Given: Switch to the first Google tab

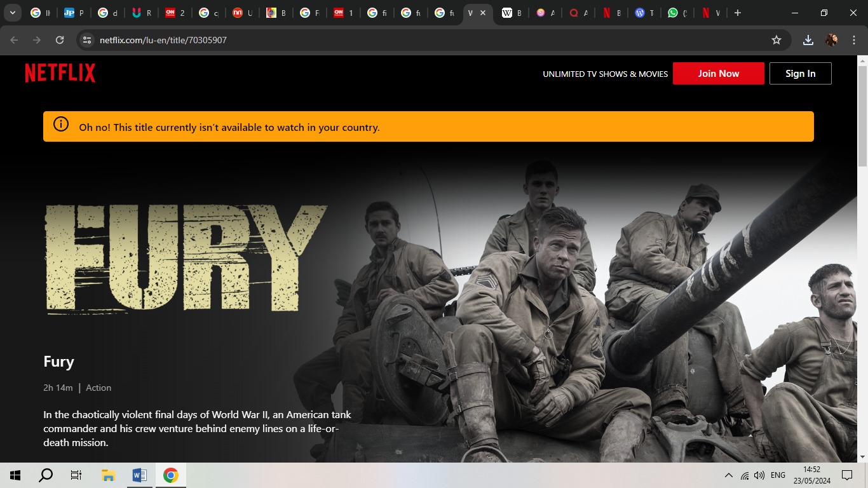Looking at the screenshot, I should [x=39, y=13].
